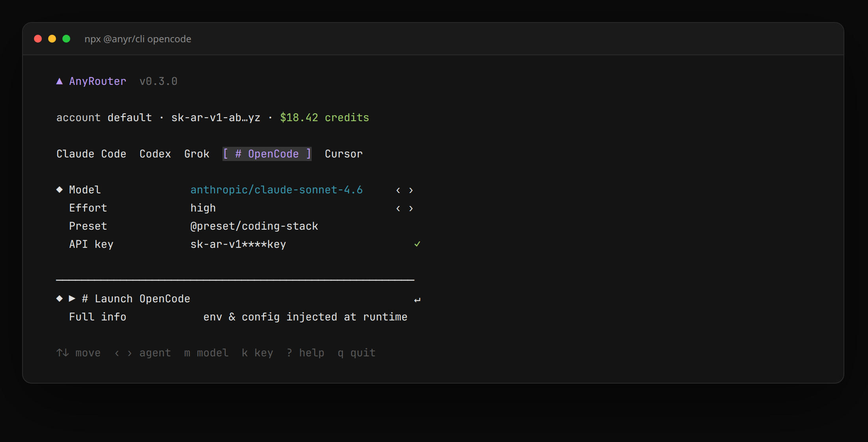
Task: Click the green maximize window button
Action: click(66, 39)
